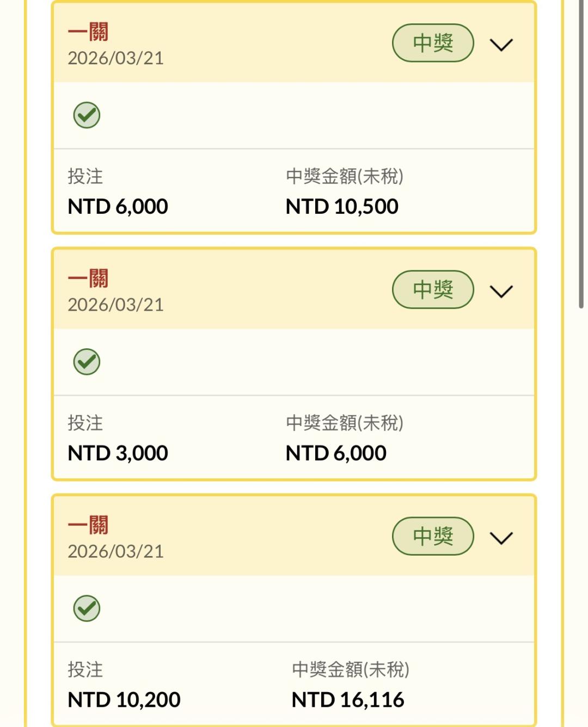Click the 2026/03/21 date on the NTD 3,000 bet card
Viewport: 588px width, 727px height.
click(115, 305)
